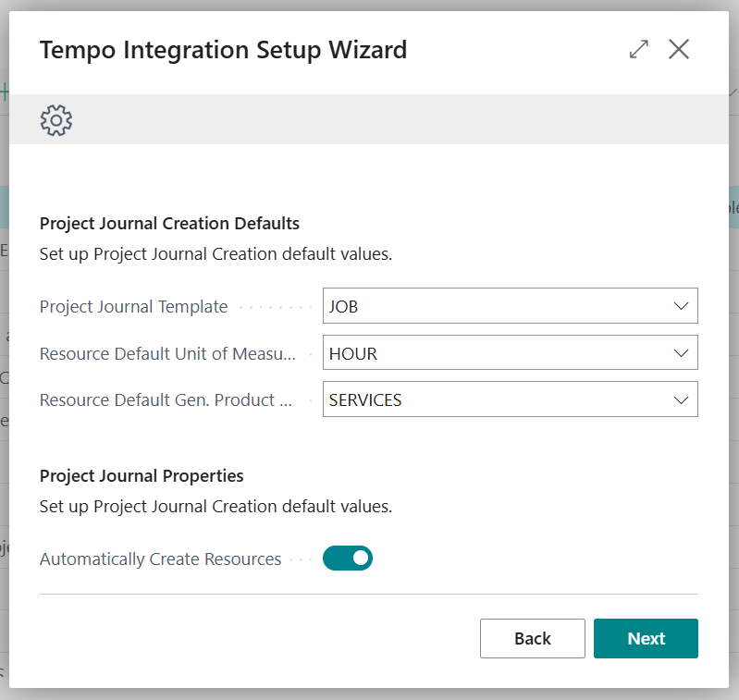Click into the JOB template text field
Image resolution: width=739 pixels, height=700 pixels.
pos(490,306)
